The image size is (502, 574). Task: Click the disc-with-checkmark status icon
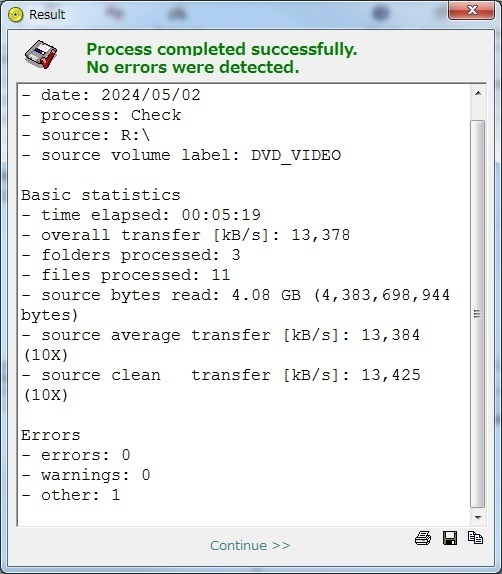pyautogui.click(x=41, y=55)
